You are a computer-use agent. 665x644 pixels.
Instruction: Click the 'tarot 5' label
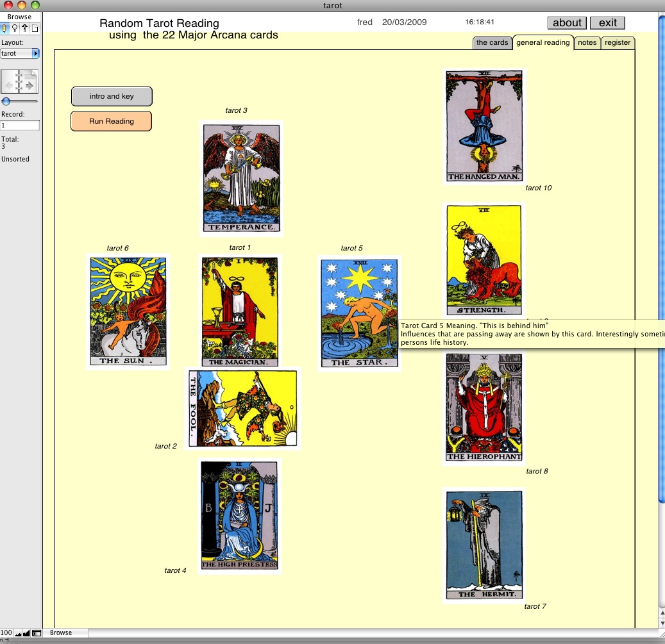351,248
